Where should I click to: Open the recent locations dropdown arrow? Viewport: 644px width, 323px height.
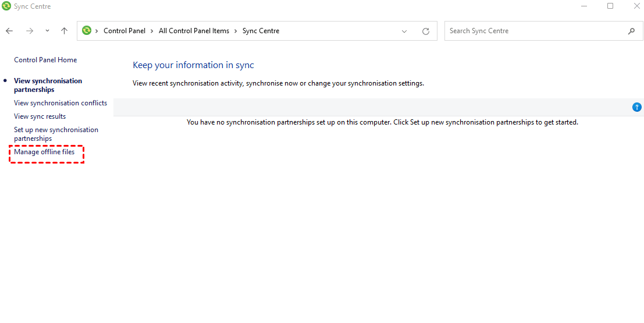(x=47, y=31)
